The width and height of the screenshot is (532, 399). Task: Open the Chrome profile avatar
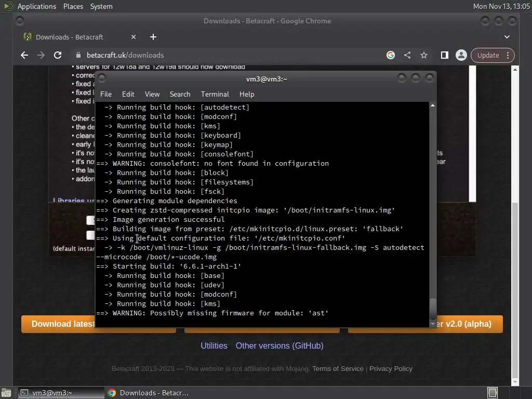tap(461, 55)
